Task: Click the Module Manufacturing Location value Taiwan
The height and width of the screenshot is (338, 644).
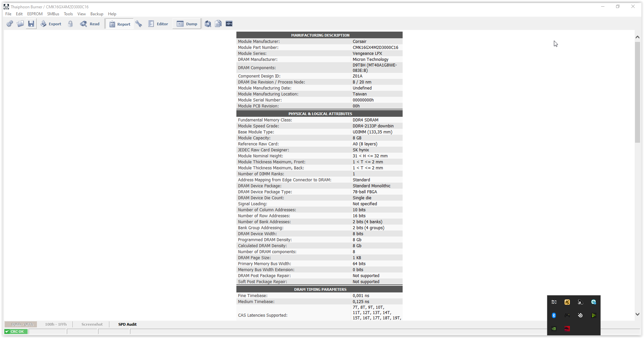Action: point(360,94)
